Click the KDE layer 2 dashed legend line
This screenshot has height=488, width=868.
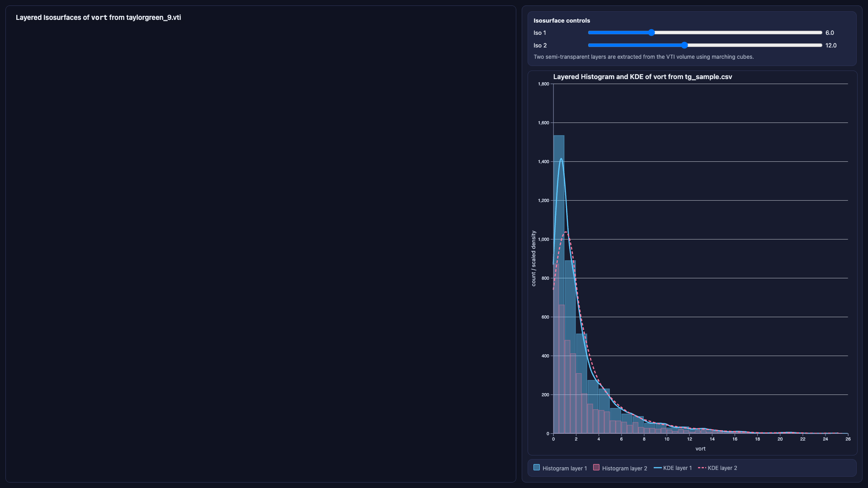pyautogui.click(x=702, y=468)
